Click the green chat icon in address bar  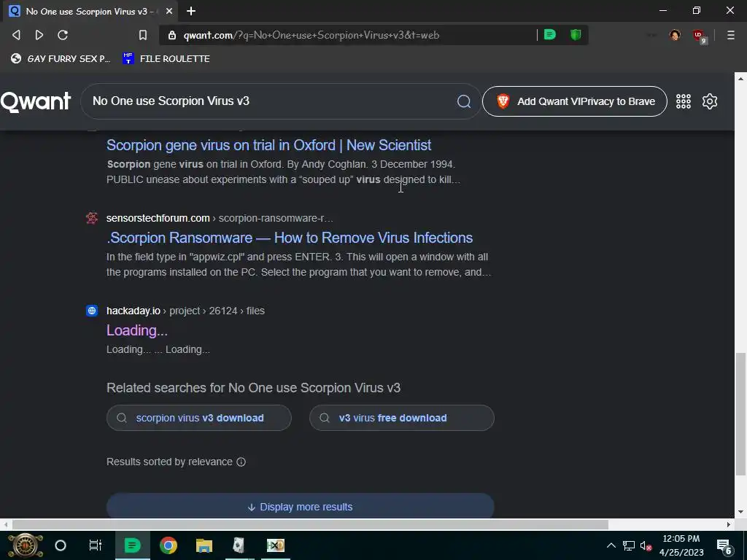click(550, 35)
